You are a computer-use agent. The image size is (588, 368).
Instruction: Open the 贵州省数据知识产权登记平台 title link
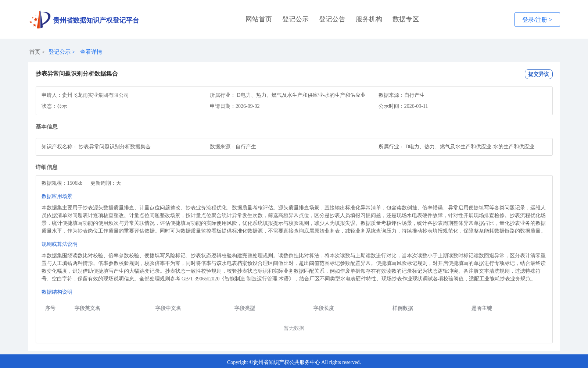(96, 20)
